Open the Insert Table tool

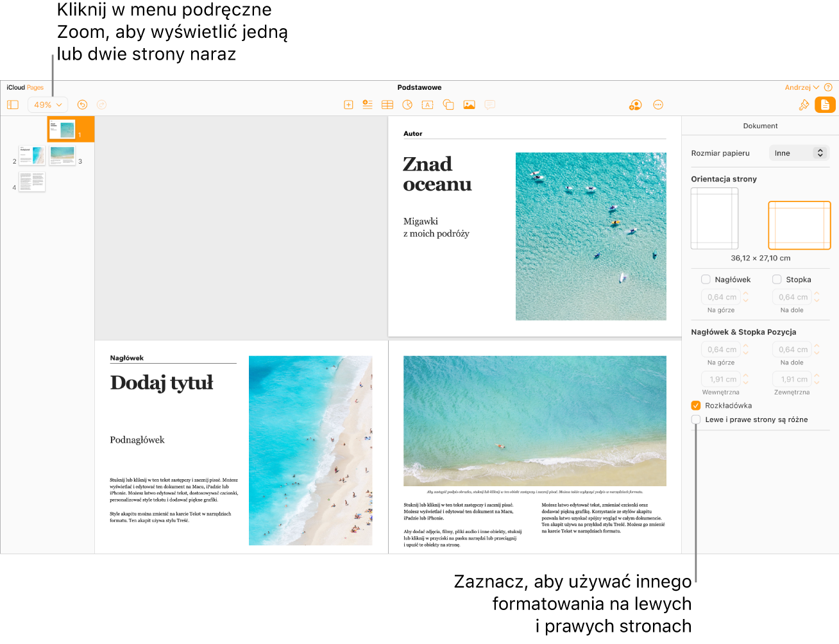[x=387, y=105]
